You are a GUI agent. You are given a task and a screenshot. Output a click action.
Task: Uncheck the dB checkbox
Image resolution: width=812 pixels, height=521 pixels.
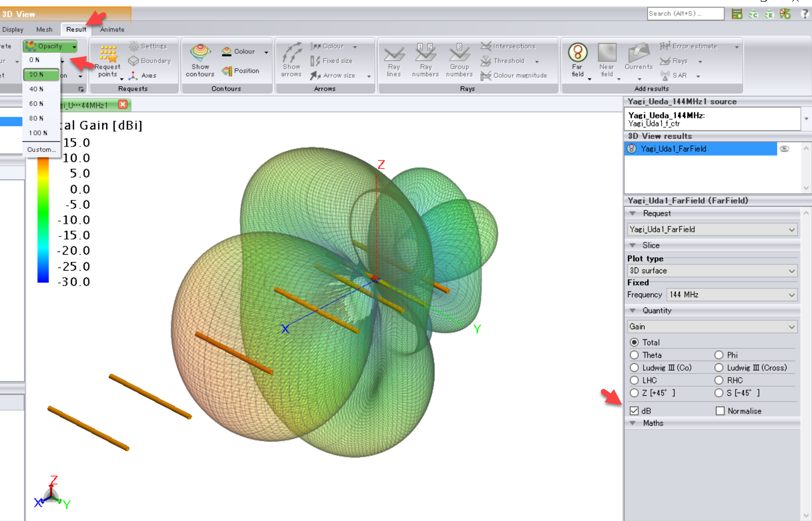(634, 411)
